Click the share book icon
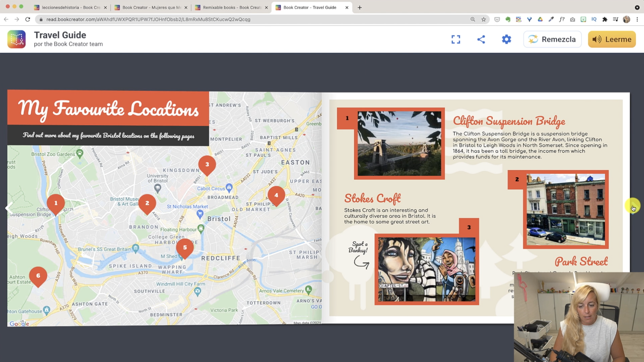Viewport: 644px width, 362px height. pos(481,39)
